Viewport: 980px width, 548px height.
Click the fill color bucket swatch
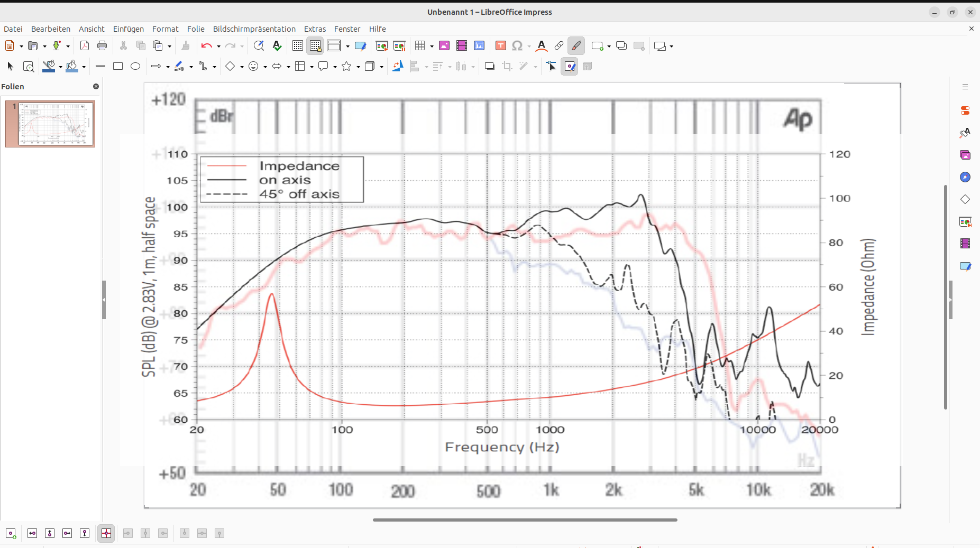click(72, 67)
